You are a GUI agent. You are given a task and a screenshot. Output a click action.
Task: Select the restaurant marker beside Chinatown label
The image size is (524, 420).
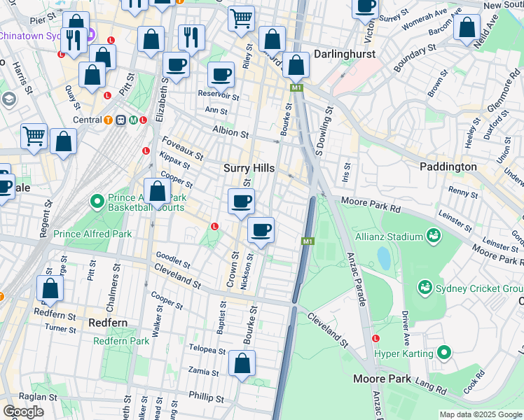[74, 39]
